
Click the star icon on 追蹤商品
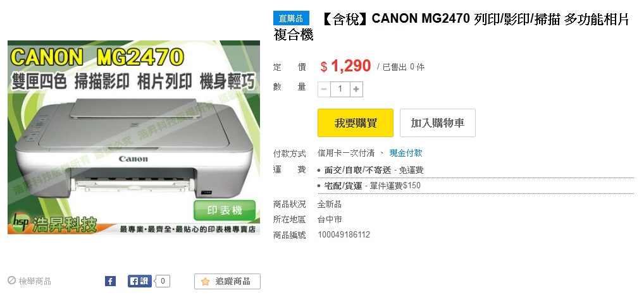pos(206,282)
